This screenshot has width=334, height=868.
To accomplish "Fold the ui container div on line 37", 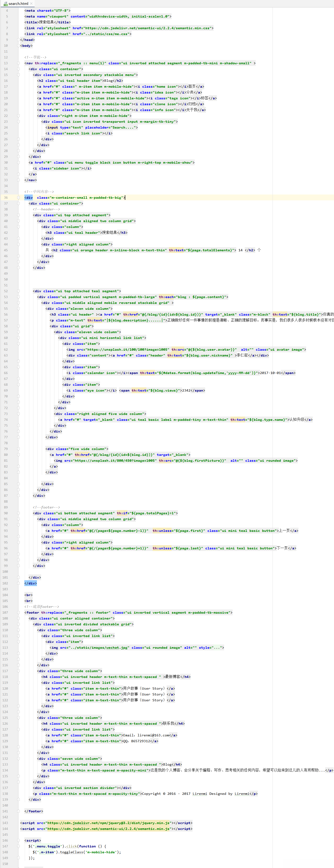I will [x=18, y=204].
